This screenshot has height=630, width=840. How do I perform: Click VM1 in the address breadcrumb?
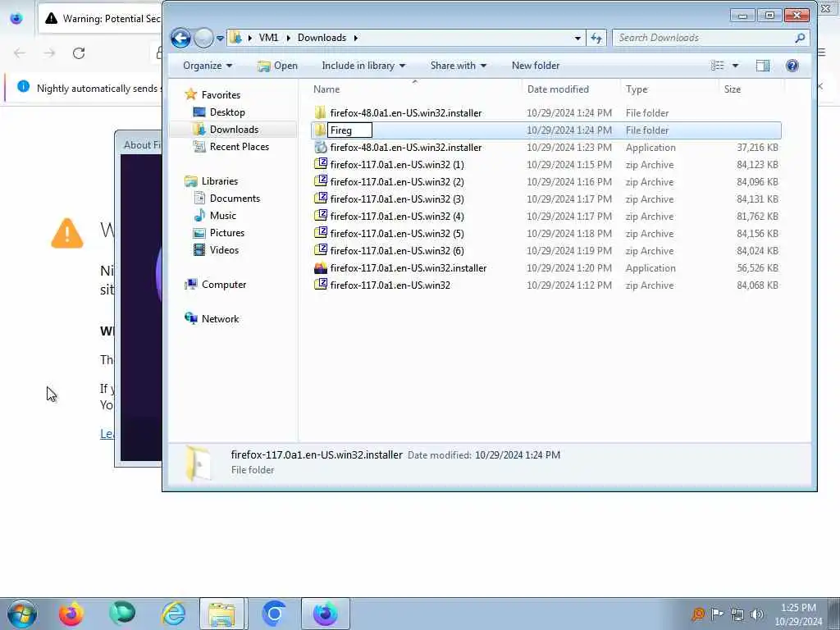(x=268, y=38)
